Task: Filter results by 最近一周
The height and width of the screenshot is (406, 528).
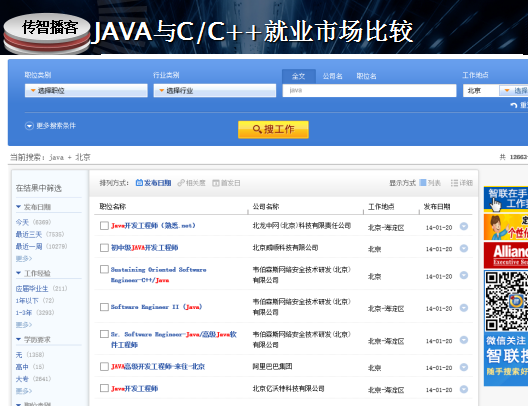Action: 29,246
